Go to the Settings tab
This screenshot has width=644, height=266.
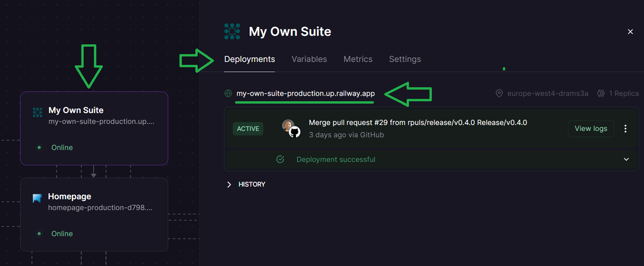pos(405,59)
